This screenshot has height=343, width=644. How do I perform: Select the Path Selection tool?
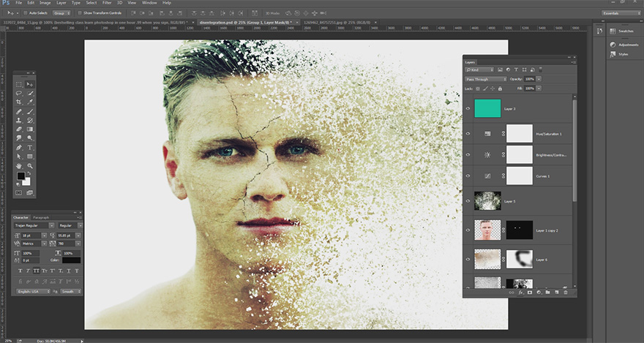tap(19, 157)
